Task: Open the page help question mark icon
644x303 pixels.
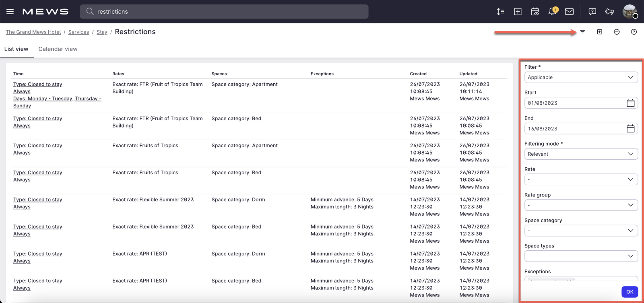Action: (x=634, y=32)
